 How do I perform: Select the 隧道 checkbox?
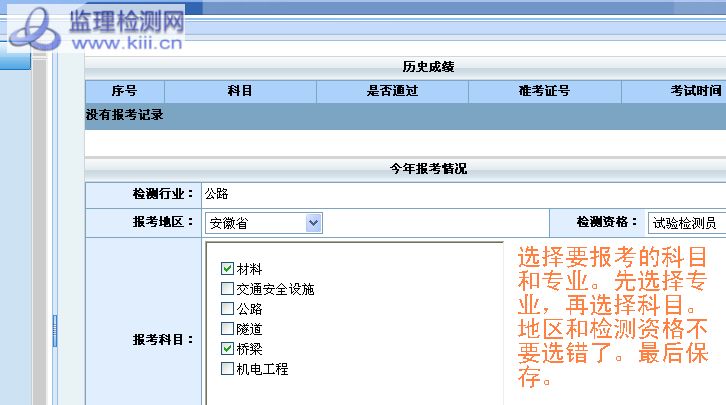(x=227, y=329)
